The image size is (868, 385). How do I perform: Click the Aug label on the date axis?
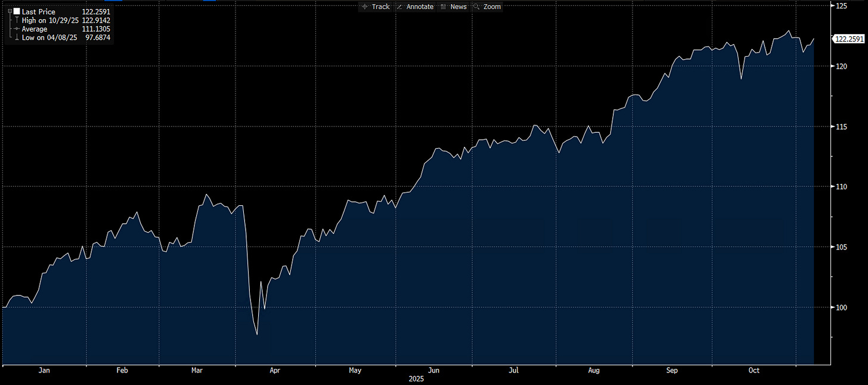(594, 371)
